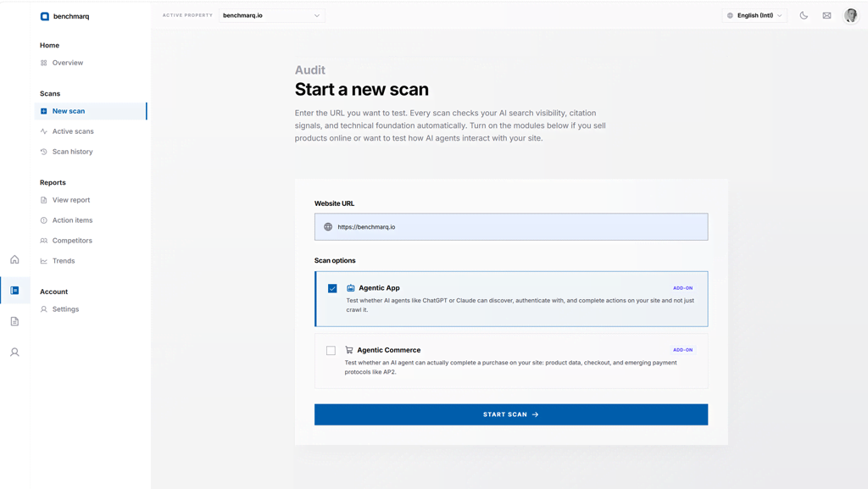Image resolution: width=868 pixels, height=489 pixels.
Task: Click the ACTIVE PROPERTY label
Action: coord(187,15)
